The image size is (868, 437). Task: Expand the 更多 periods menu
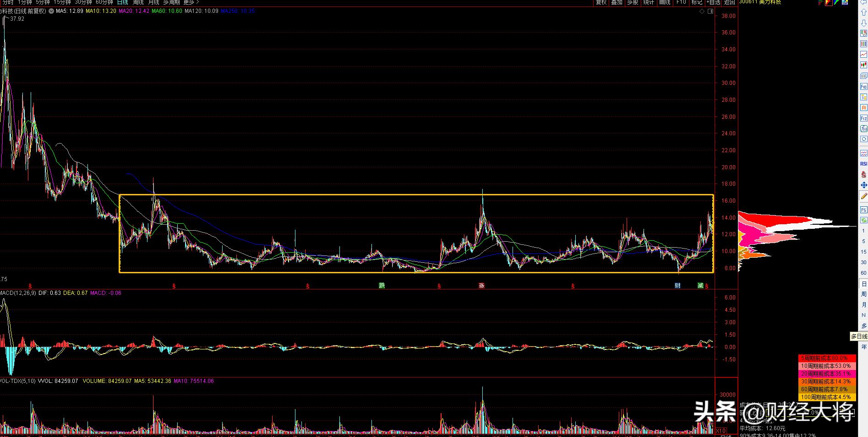191,2
